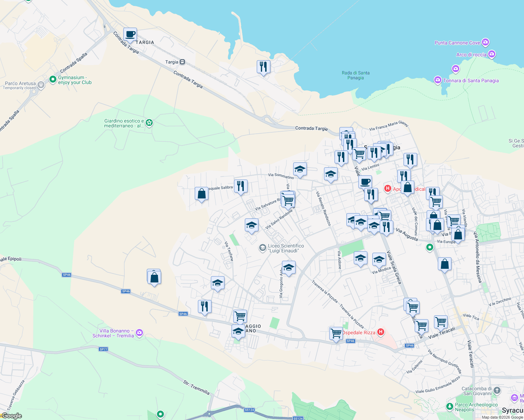Select the purple museum pin near Syracuse

pos(514,398)
